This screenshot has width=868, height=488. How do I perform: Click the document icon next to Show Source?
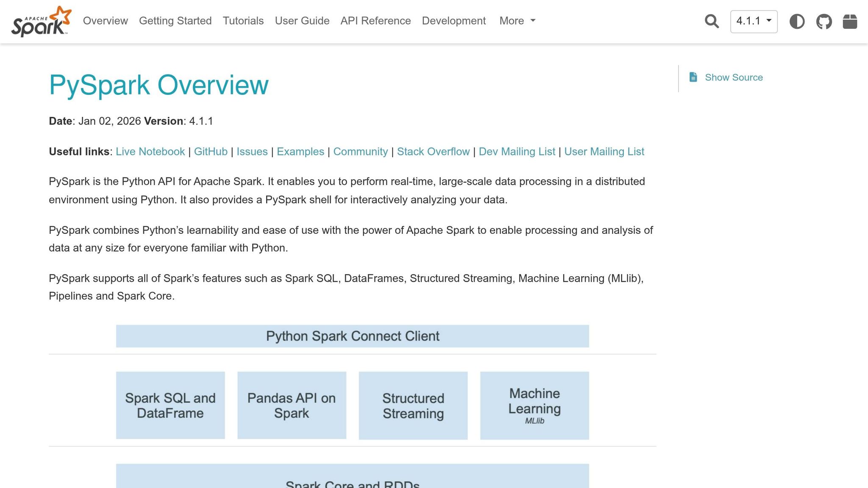pos(693,77)
